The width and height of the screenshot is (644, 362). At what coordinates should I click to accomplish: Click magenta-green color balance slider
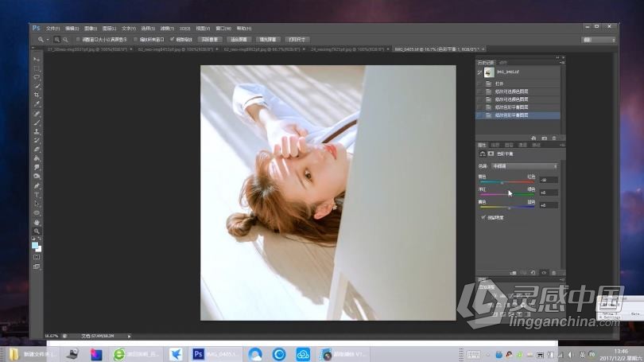[506, 194]
